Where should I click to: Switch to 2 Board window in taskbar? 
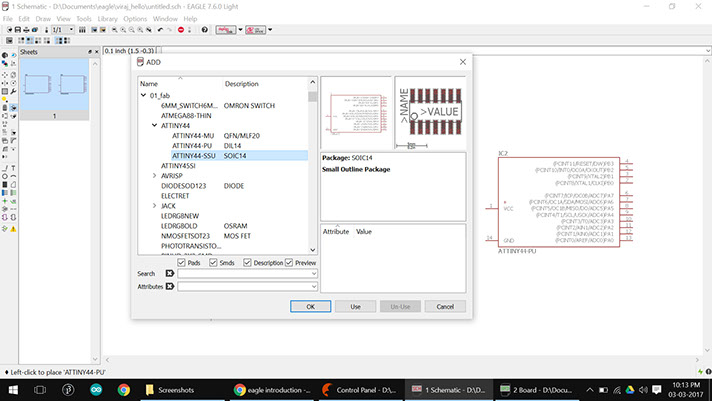point(537,390)
